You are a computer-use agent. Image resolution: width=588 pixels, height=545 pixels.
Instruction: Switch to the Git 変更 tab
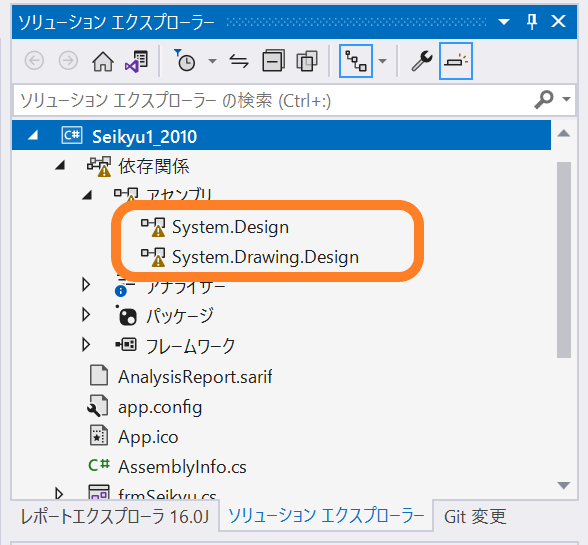pyautogui.click(x=475, y=516)
